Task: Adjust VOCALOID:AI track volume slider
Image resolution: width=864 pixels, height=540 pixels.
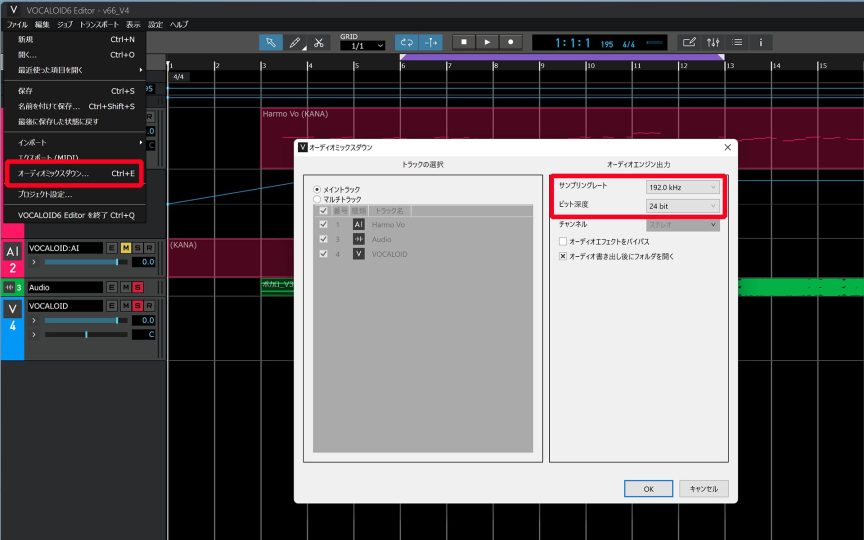Action: click(x=86, y=262)
